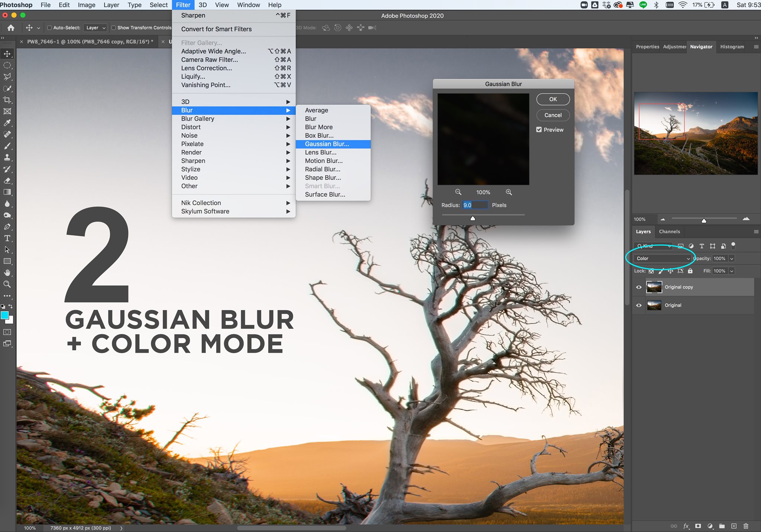Click the delete layer trash icon
This screenshot has width=761, height=532.
tap(746, 526)
